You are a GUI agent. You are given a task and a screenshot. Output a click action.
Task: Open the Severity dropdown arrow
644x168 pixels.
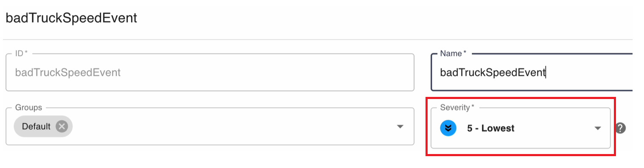click(x=598, y=128)
